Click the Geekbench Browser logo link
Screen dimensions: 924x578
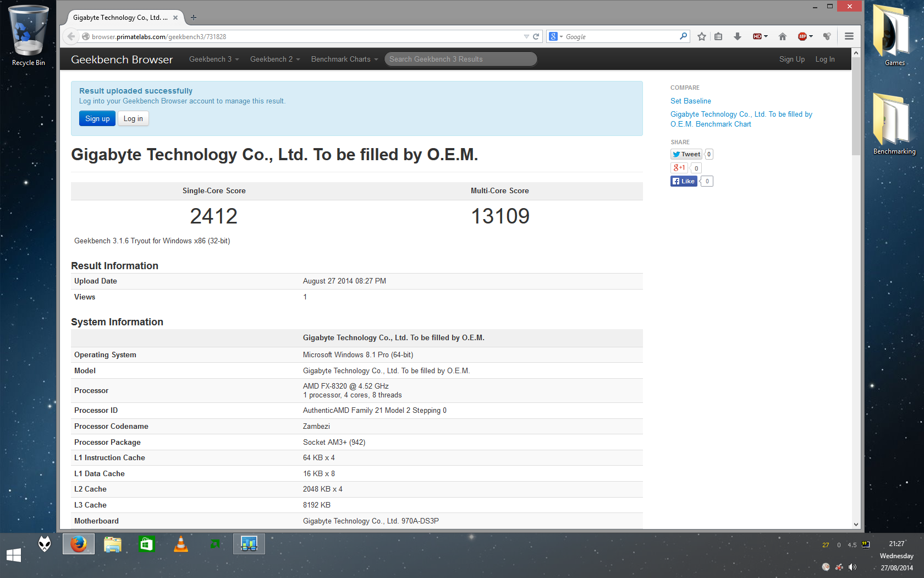click(x=122, y=59)
